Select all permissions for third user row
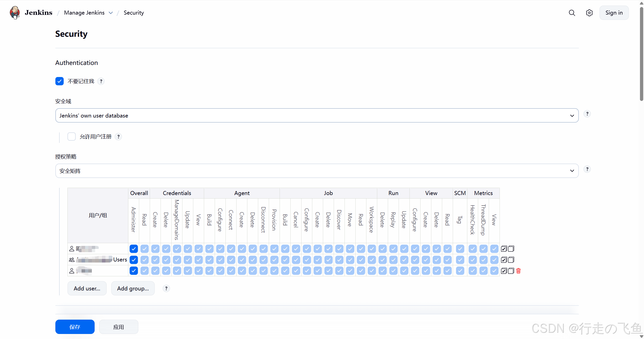 click(504, 271)
